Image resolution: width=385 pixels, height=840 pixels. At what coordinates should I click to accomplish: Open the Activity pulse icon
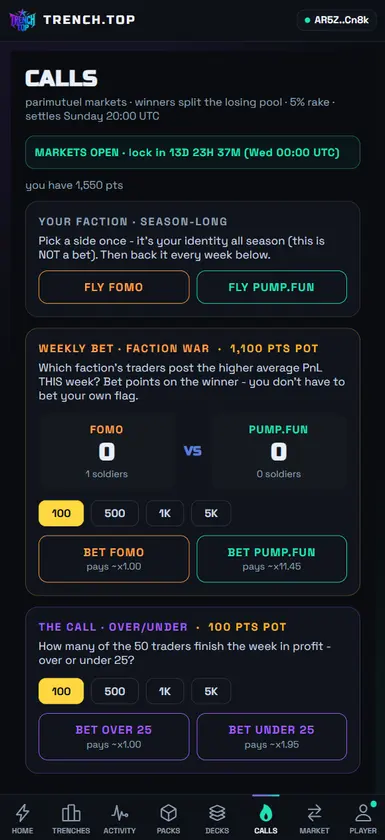tap(120, 813)
